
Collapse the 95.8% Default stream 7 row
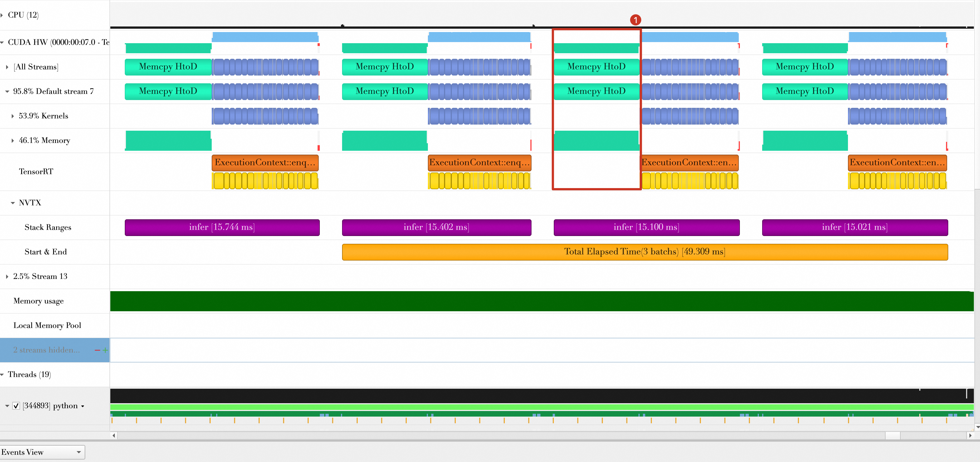click(7, 91)
